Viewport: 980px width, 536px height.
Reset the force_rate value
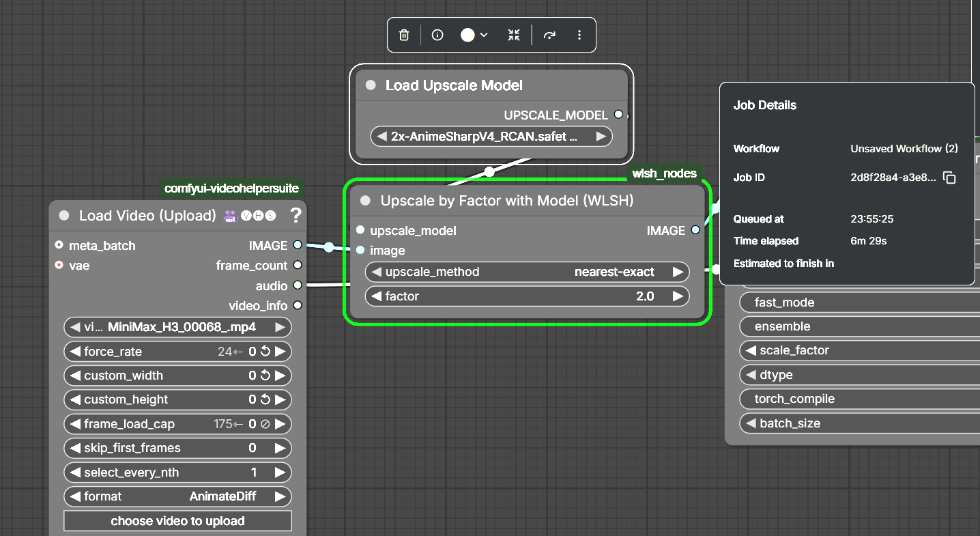pyautogui.click(x=265, y=352)
